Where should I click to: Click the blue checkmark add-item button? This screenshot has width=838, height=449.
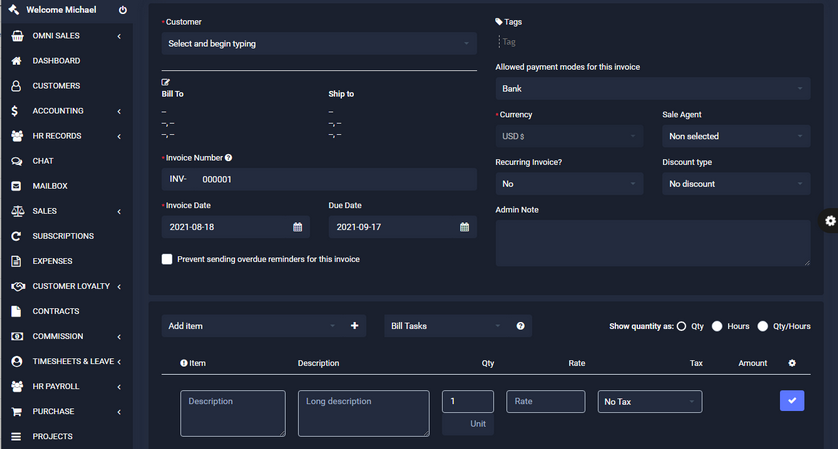coord(792,401)
